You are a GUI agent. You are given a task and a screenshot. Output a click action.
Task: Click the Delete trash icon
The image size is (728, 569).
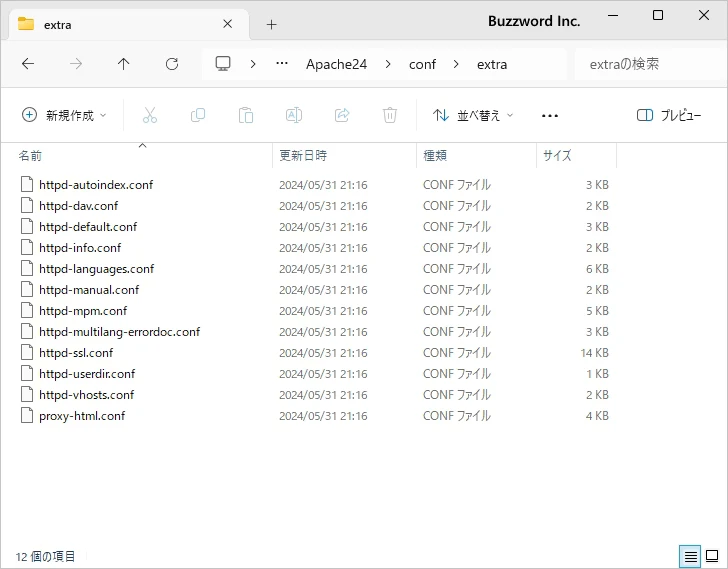[x=390, y=115]
